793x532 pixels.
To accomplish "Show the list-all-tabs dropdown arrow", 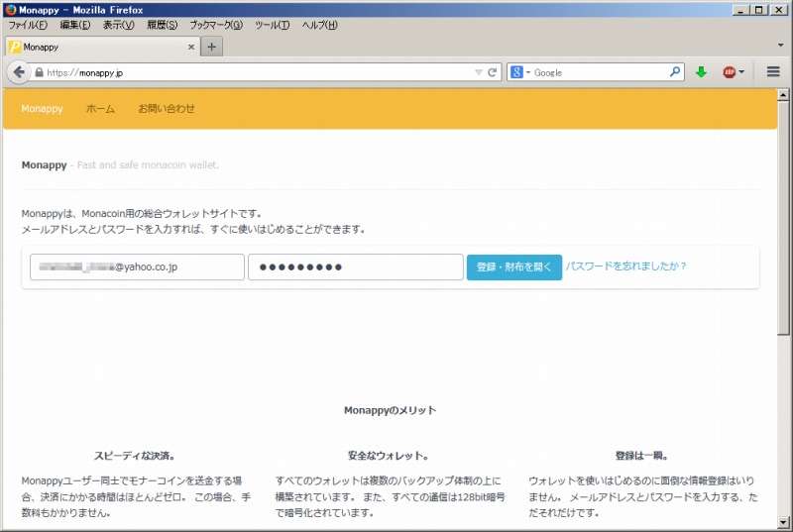I will pyautogui.click(x=780, y=46).
